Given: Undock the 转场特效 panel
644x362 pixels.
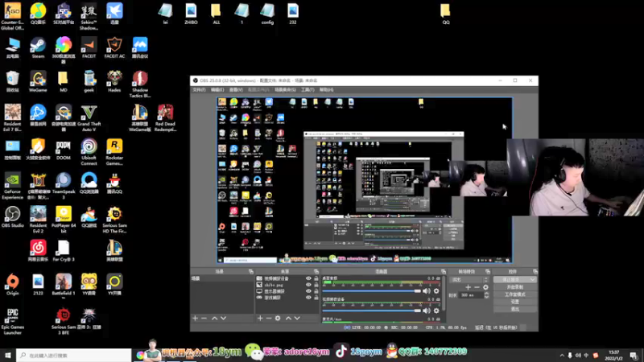Looking at the screenshot, I should 488,271.
